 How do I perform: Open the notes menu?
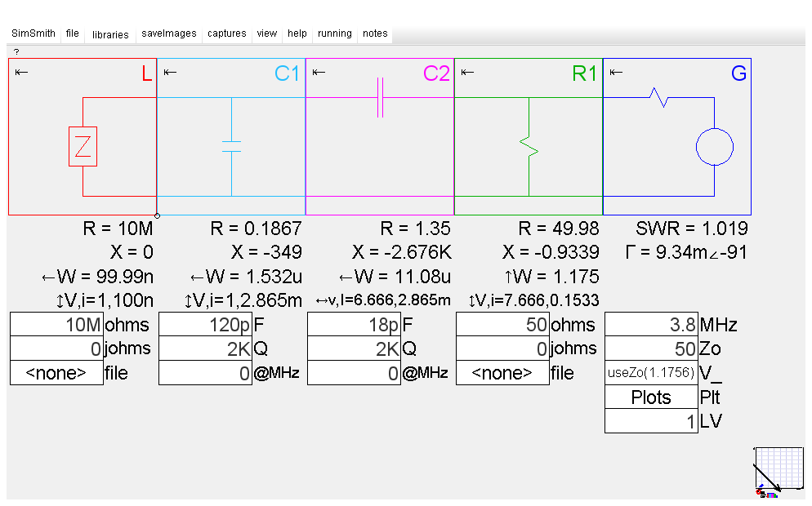pos(375,33)
